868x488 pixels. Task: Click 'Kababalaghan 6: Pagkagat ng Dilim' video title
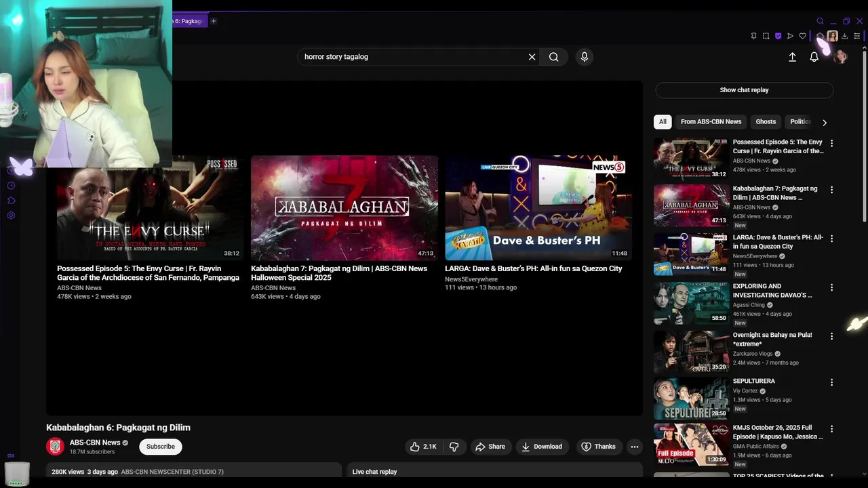coord(118,428)
